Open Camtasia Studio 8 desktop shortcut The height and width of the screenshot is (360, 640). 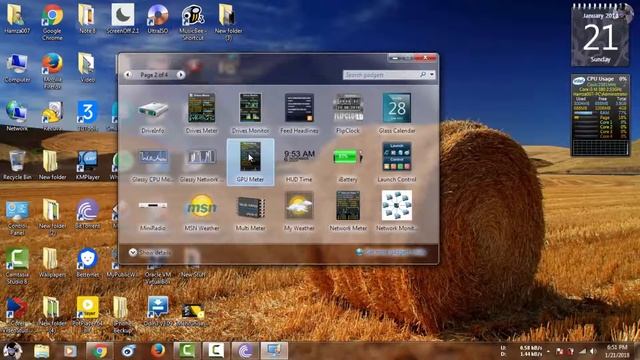(17, 265)
